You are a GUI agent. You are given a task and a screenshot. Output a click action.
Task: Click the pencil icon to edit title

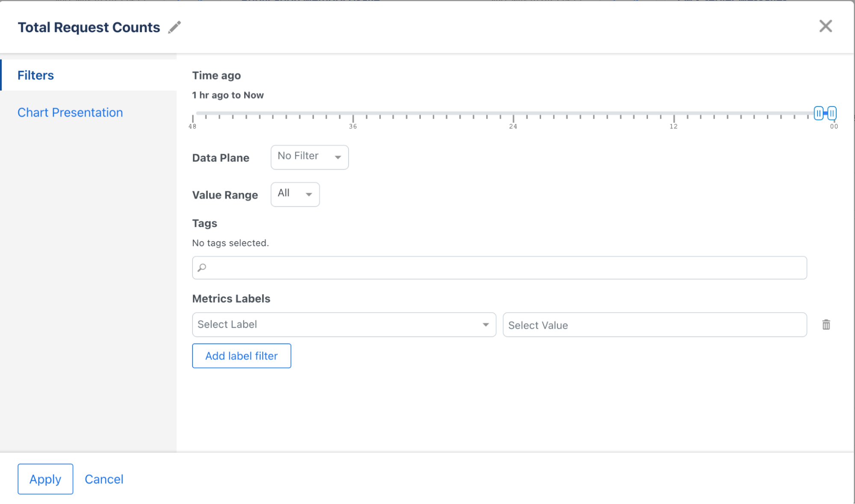[175, 27]
